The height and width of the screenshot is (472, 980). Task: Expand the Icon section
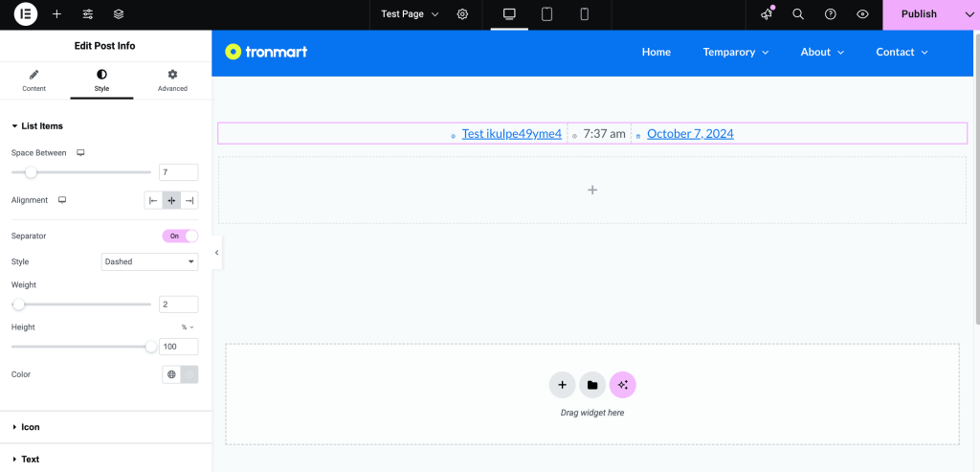31,427
